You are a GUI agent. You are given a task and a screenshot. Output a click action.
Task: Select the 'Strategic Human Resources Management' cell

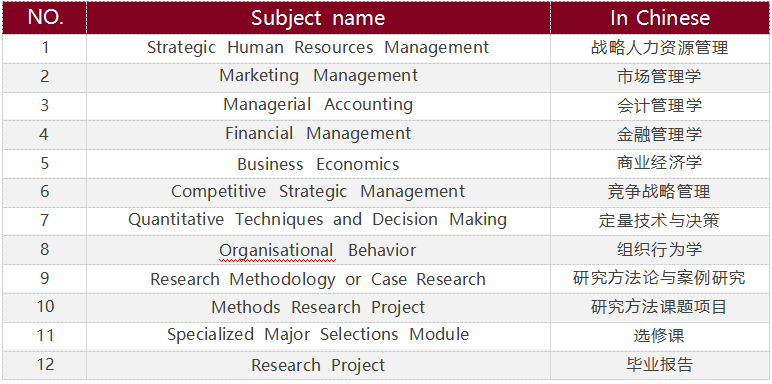coord(318,48)
